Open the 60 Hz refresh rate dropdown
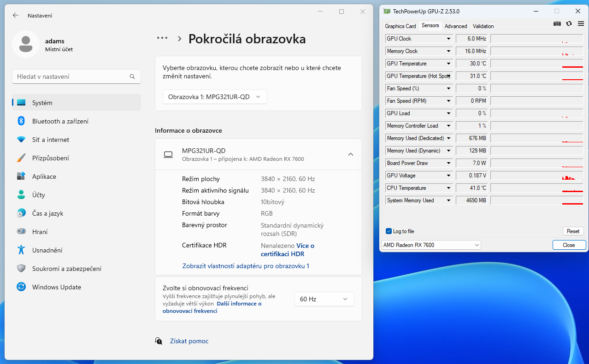Viewport: 589px width, 364px height. tap(324, 299)
